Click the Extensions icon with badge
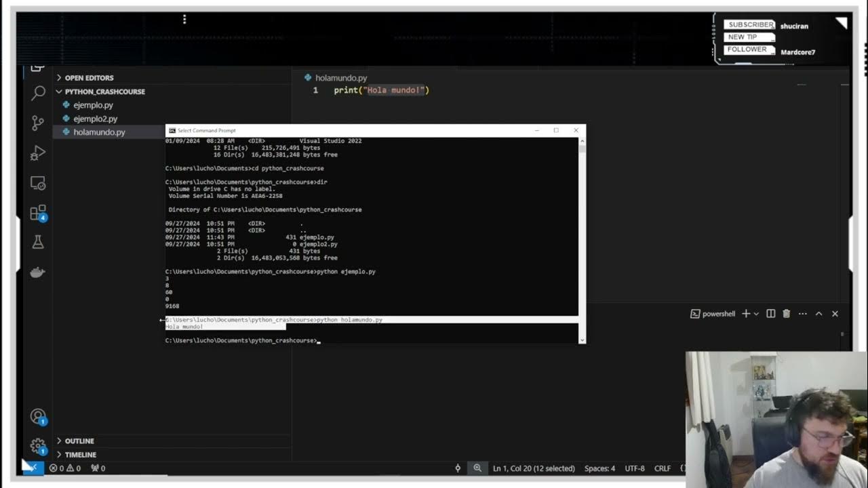 (x=37, y=211)
